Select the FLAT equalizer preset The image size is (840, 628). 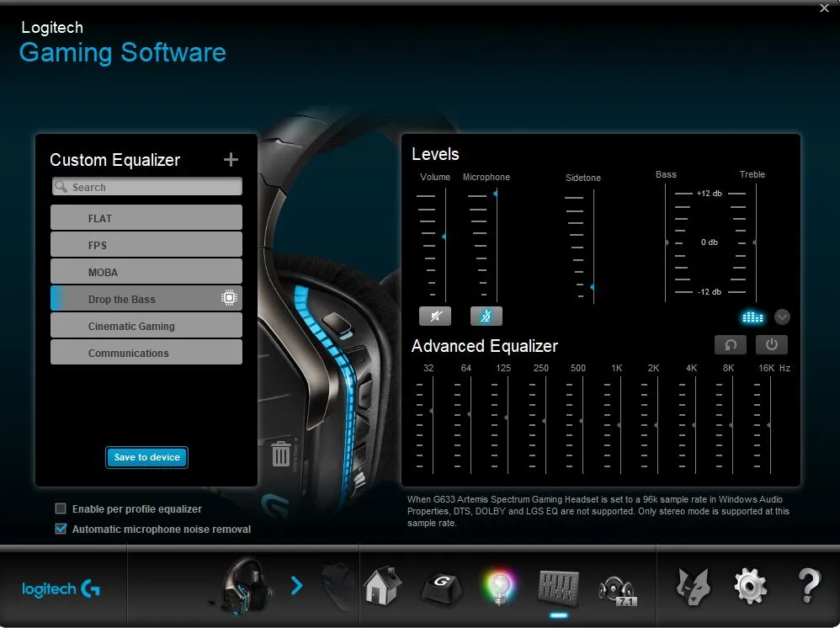click(146, 217)
